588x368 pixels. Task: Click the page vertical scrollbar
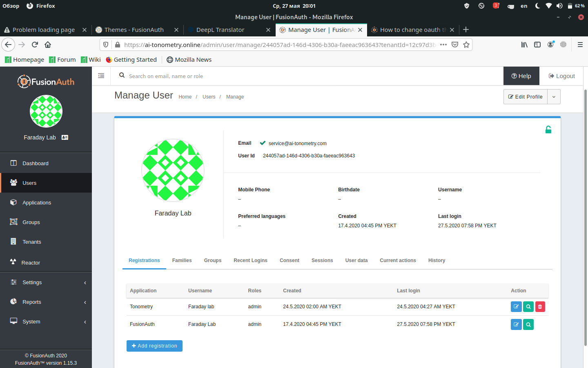click(x=586, y=218)
